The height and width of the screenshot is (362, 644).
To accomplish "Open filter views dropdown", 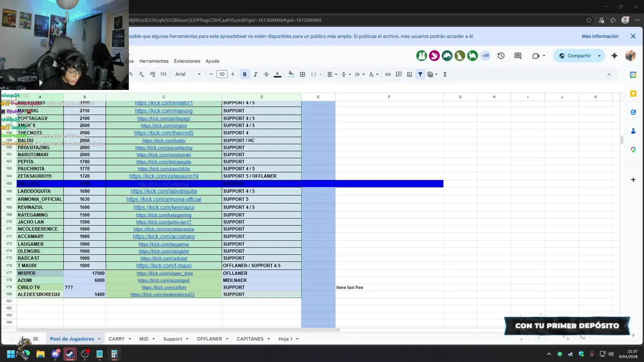I will pyautogui.click(x=432, y=74).
